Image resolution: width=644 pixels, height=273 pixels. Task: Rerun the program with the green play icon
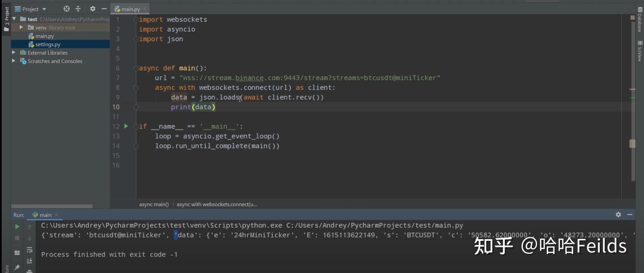pyautogui.click(x=17, y=226)
